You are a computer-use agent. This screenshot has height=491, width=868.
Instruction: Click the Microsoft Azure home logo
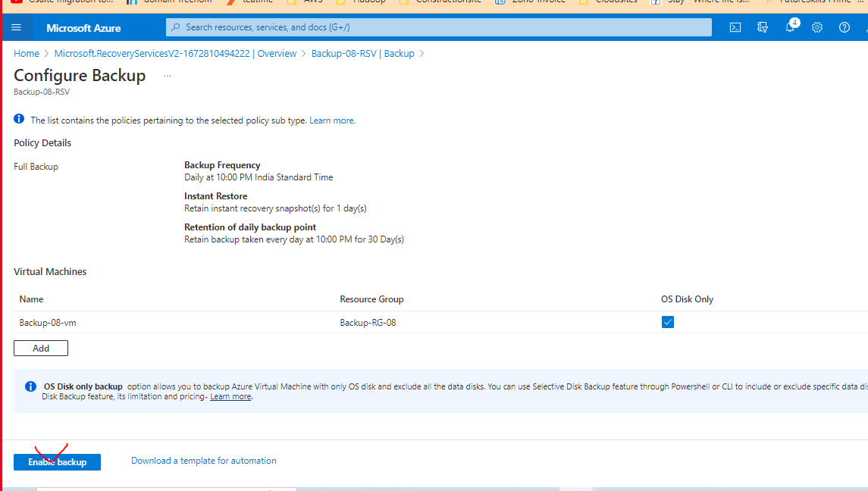click(83, 28)
